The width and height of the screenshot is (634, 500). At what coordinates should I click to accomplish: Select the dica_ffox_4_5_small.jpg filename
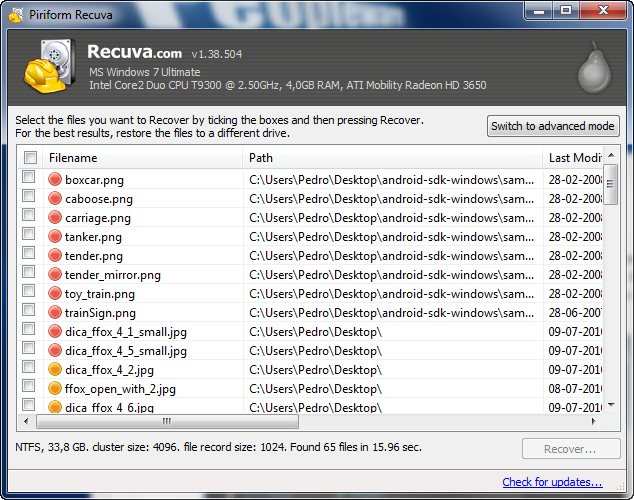[x=126, y=351]
